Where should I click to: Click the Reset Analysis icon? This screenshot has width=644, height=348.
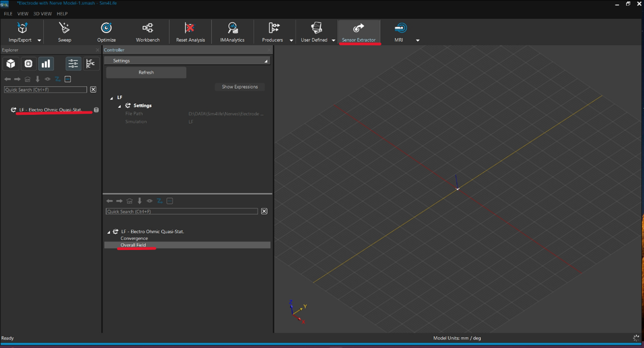[190, 32]
